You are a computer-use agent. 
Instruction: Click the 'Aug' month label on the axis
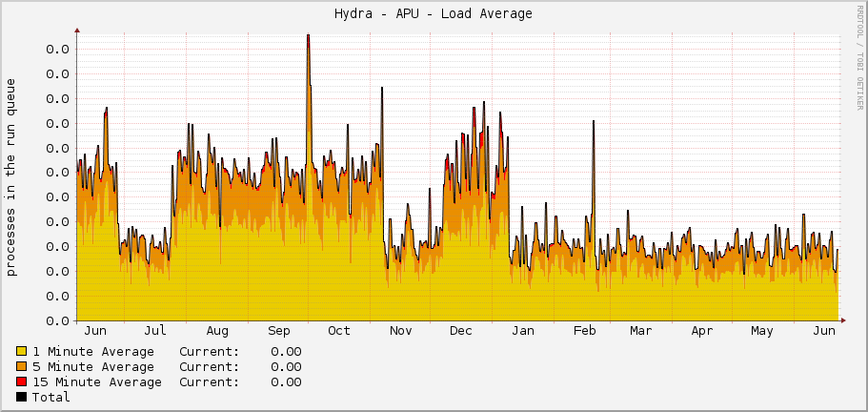[217, 331]
